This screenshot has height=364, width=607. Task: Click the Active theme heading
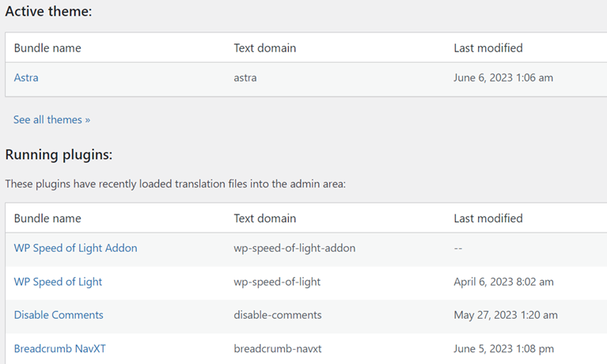[x=48, y=11]
